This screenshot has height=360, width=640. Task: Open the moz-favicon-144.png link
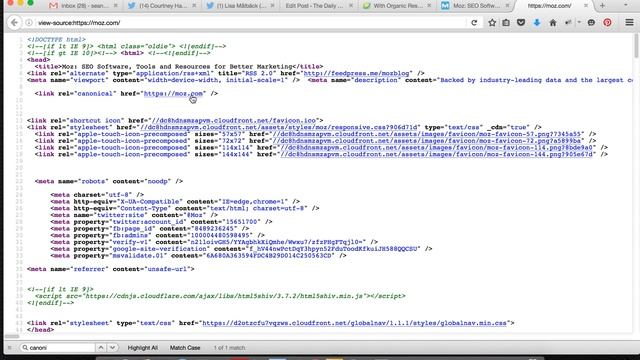[x=436, y=154]
